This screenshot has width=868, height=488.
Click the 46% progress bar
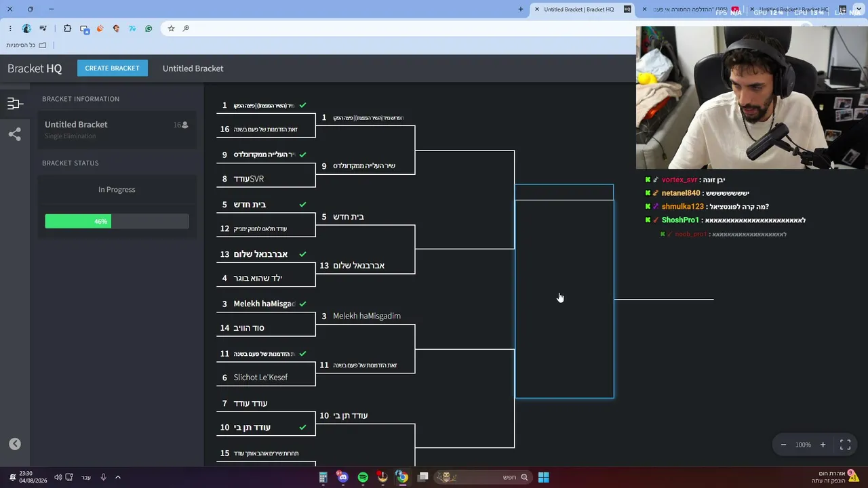pos(117,221)
